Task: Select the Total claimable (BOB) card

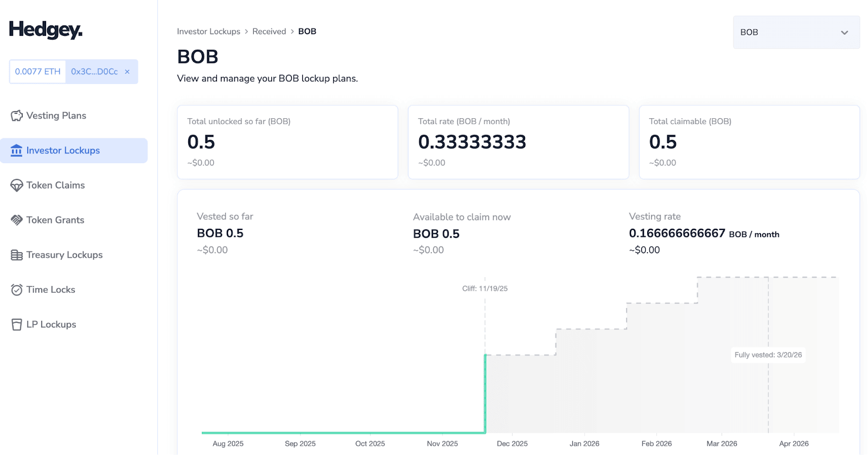Action: tap(749, 142)
